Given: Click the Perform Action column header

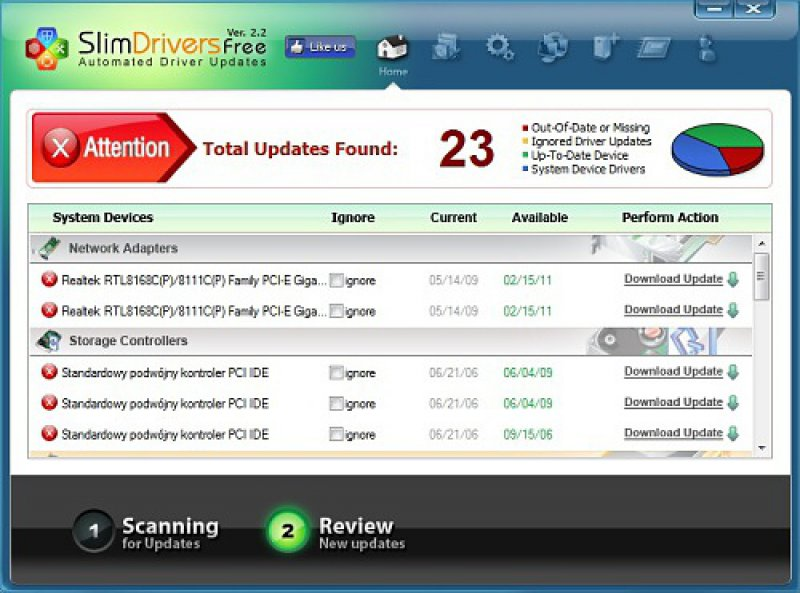Looking at the screenshot, I should (670, 217).
